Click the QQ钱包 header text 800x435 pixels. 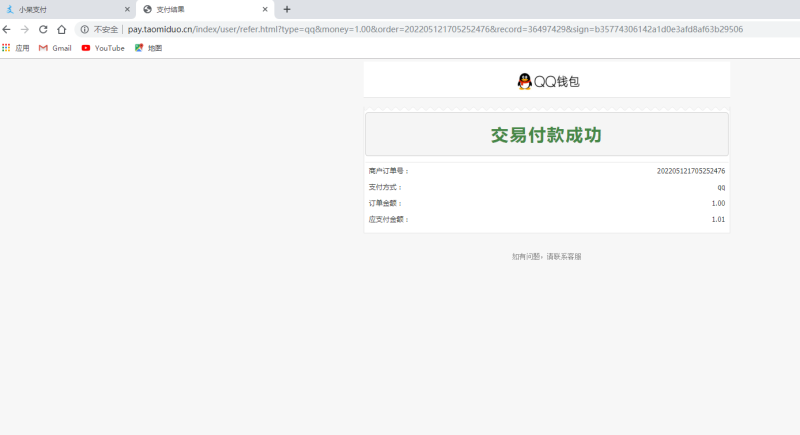[x=557, y=82]
